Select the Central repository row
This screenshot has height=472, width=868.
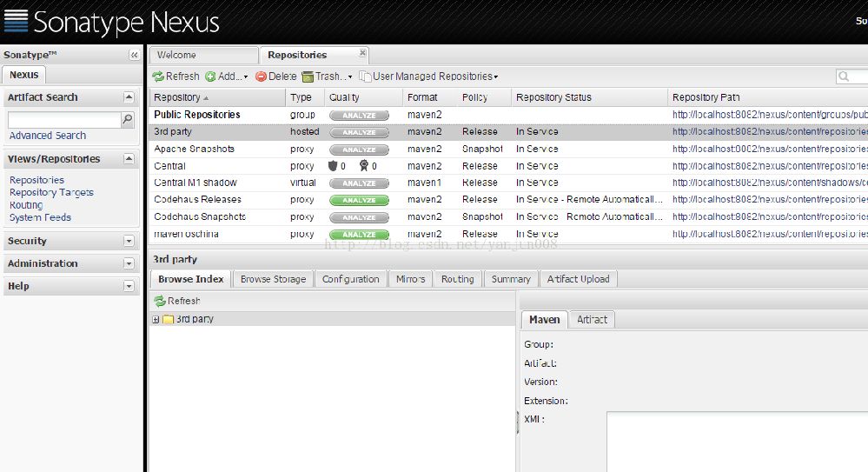click(508, 166)
